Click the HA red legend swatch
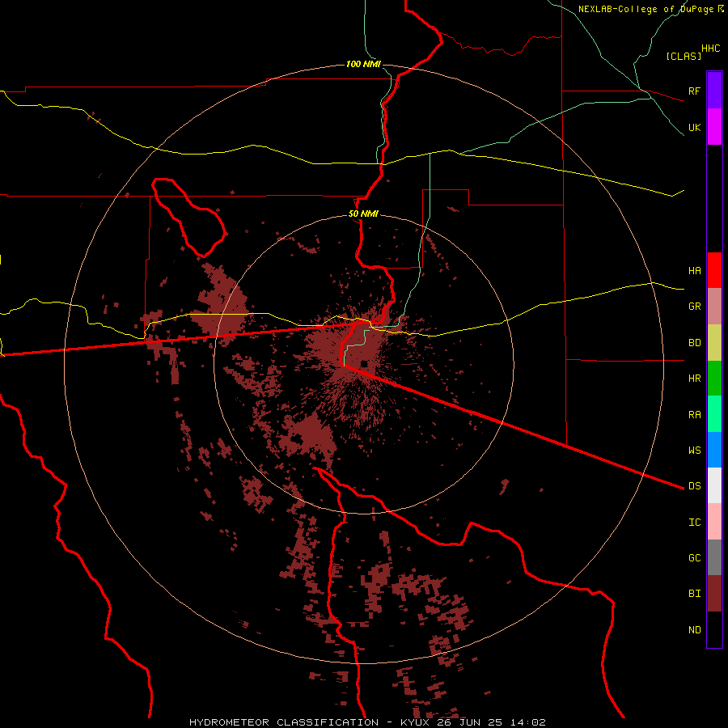 click(714, 270)
